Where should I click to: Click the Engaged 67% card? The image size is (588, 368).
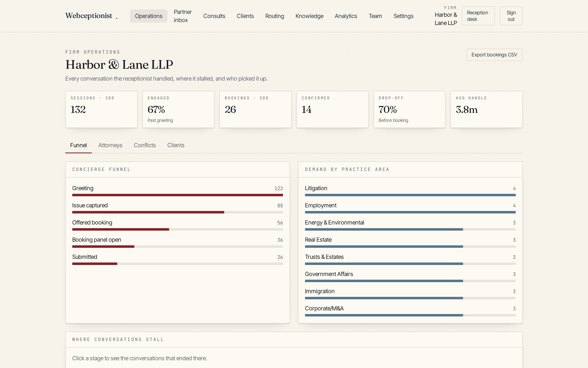coord(178,109)
